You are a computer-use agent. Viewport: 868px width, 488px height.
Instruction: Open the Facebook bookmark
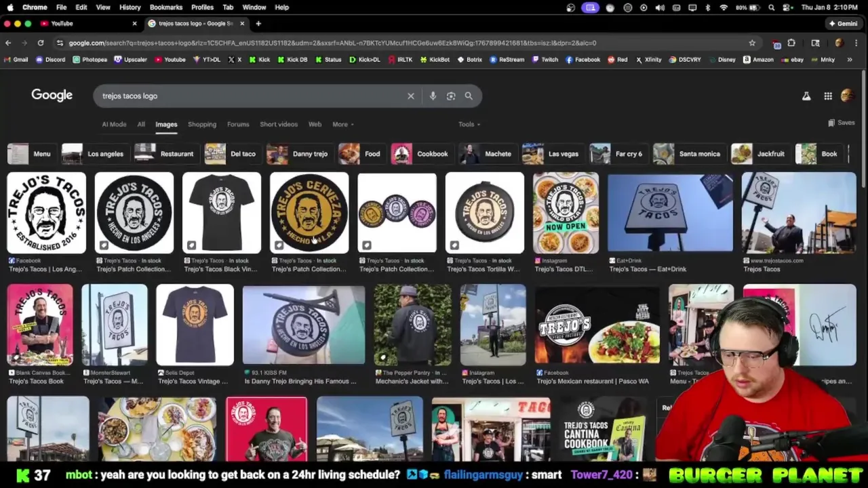pyautogui.click(x=583, y=60)
